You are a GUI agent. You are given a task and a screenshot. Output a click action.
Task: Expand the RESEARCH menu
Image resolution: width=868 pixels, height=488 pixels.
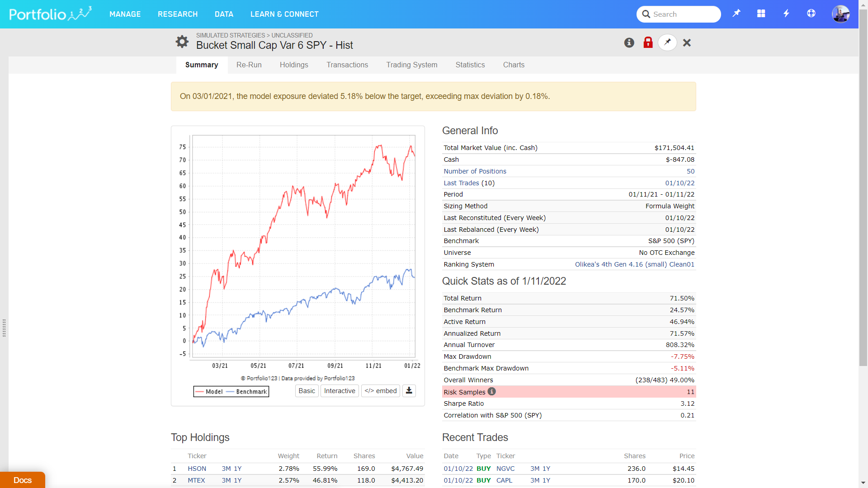(x=178, y=14)
